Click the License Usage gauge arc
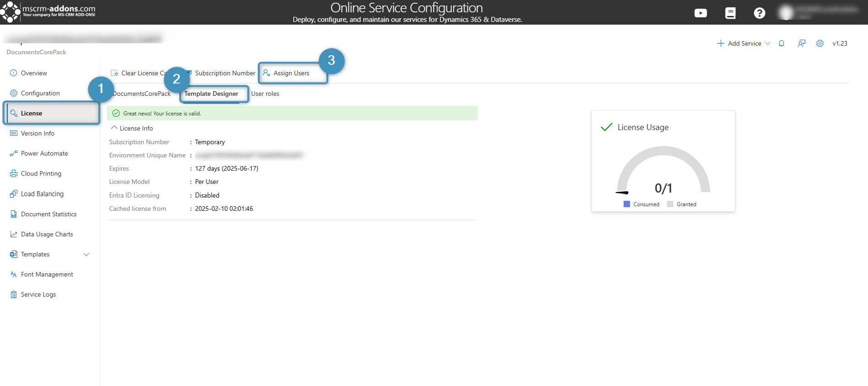 coord(663,169)
